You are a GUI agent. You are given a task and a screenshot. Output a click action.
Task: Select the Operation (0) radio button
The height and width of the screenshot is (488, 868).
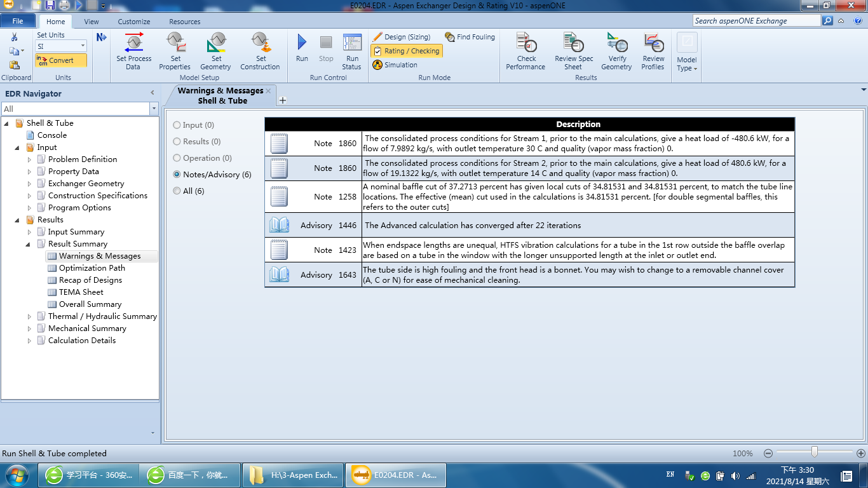click(177, 158)
